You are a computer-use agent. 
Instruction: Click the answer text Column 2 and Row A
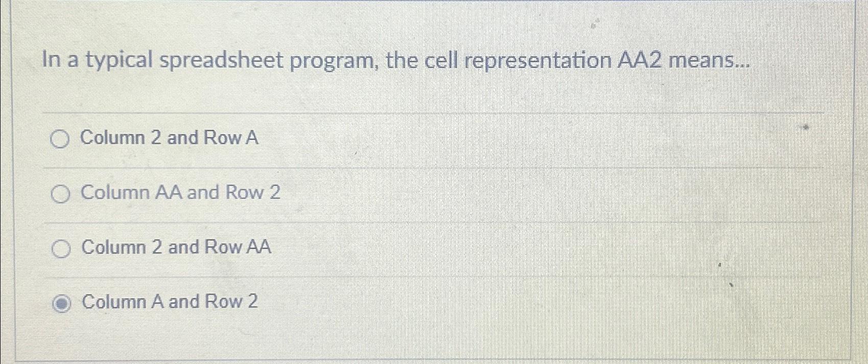(x=169, y=138)
